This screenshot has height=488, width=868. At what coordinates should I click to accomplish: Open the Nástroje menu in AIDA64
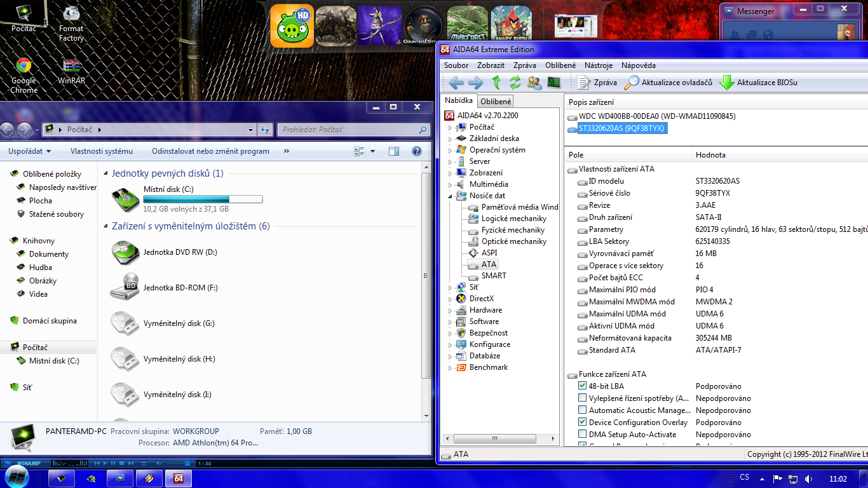[599, 65]
